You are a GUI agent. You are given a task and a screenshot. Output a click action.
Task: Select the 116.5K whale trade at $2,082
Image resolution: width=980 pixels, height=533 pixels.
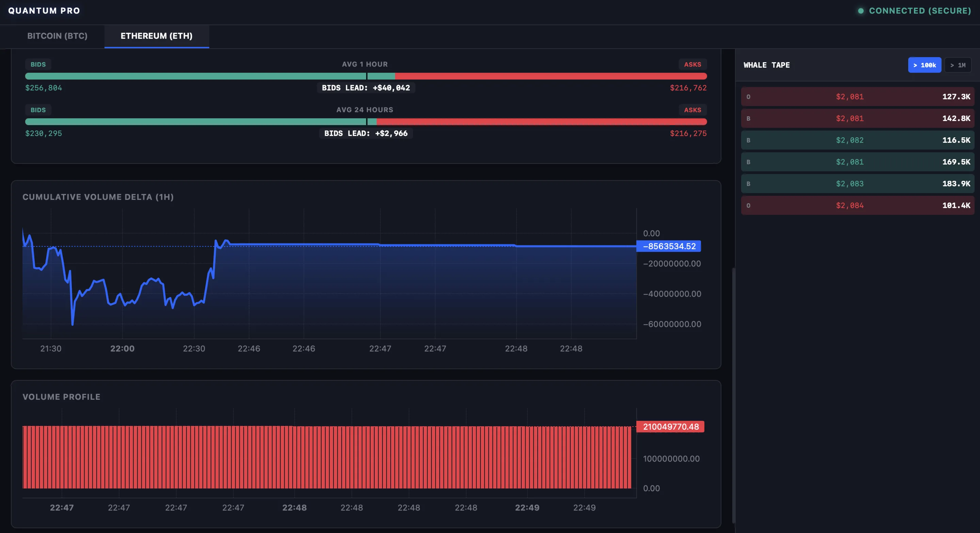pyautogui.click(x=857, y=140)
